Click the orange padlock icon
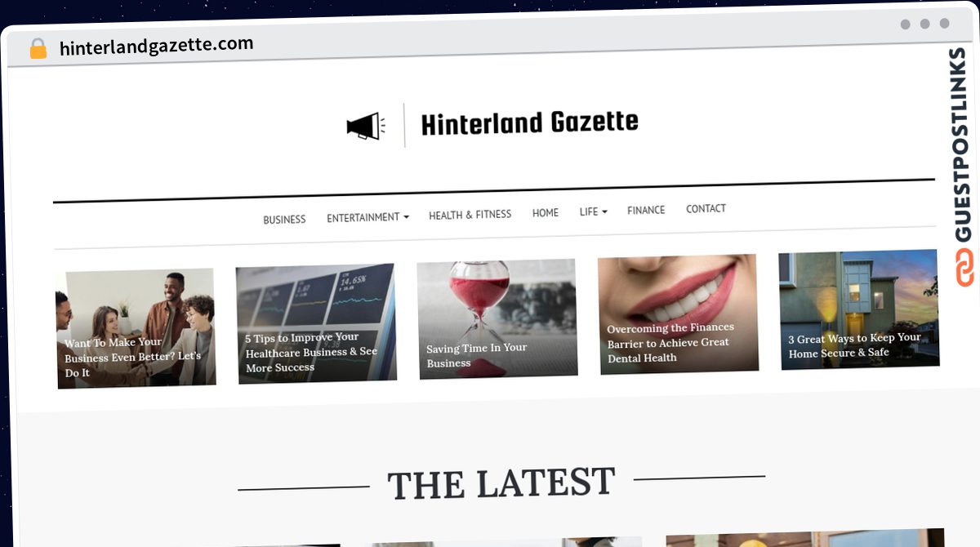Image resolution: width=980 pixels, height=547 pixels. 38,48
